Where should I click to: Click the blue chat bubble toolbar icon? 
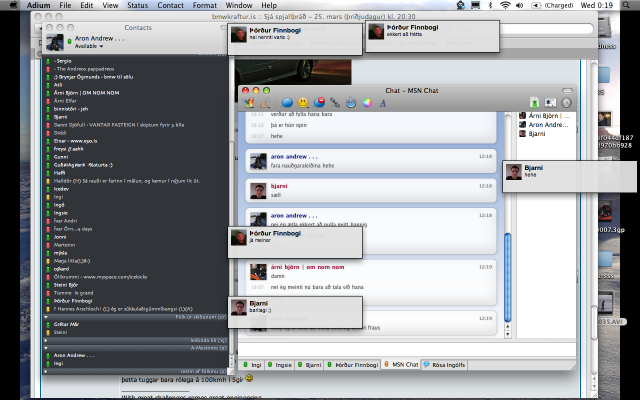287,102
